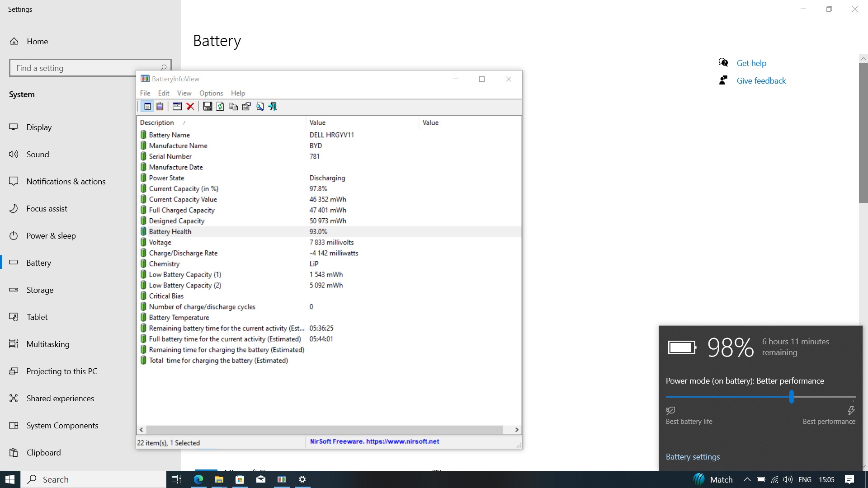The image size is (868, 488).
Task: Open the Edit menu in BatteryInfoView
Action: [164, 93]
